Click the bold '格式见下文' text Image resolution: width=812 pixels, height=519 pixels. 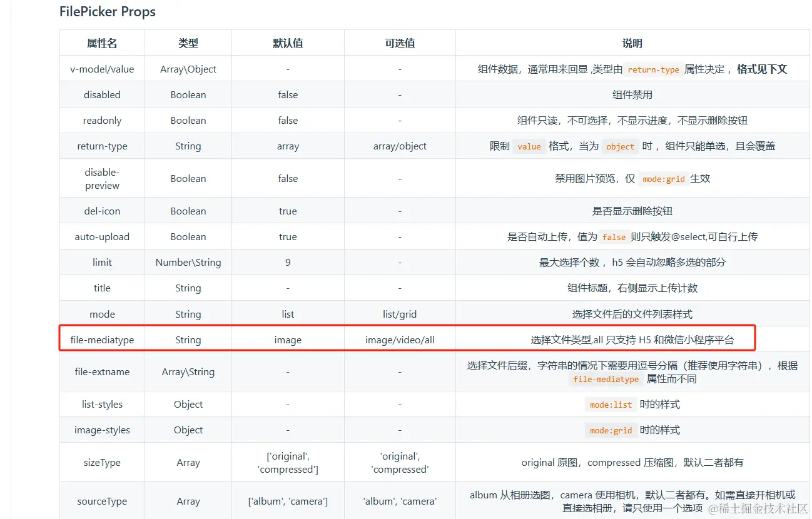[762, 69]
